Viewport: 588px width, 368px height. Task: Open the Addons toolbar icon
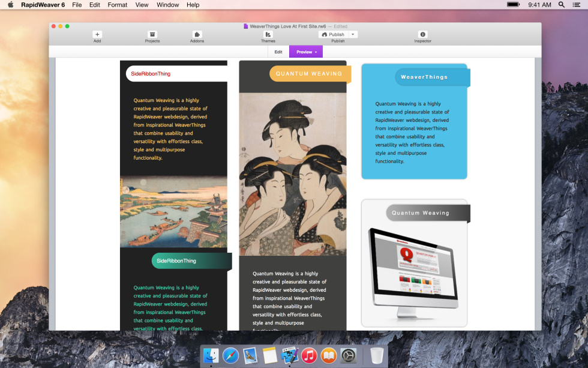tap(197, 34)
